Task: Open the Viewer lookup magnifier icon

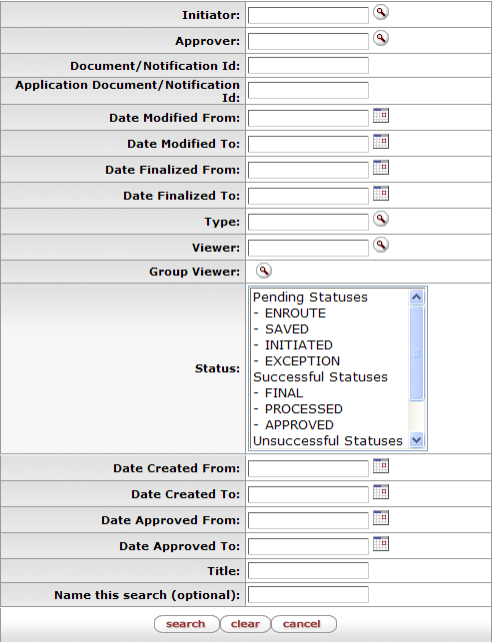Action: (381, 245)
